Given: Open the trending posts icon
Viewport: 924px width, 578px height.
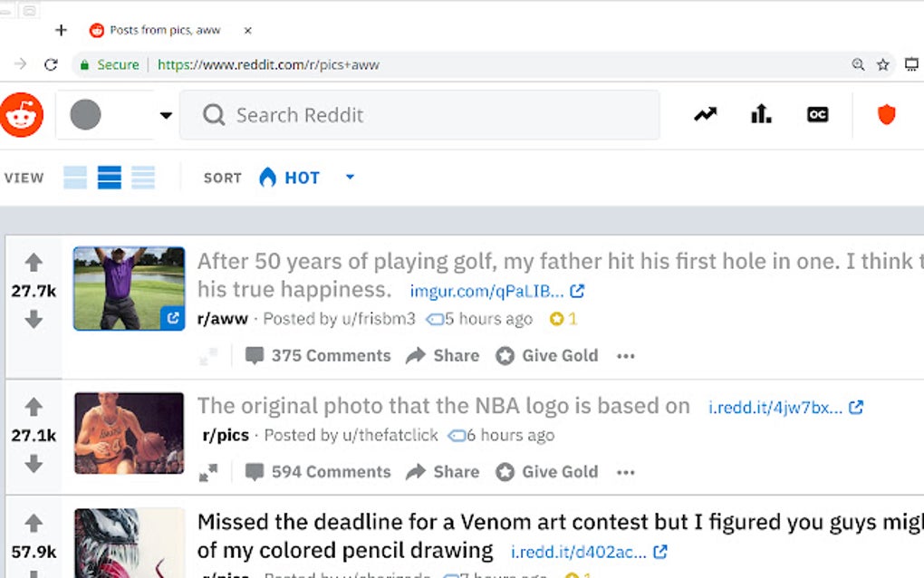Looking at the screenshot, I should click(705, 115).
